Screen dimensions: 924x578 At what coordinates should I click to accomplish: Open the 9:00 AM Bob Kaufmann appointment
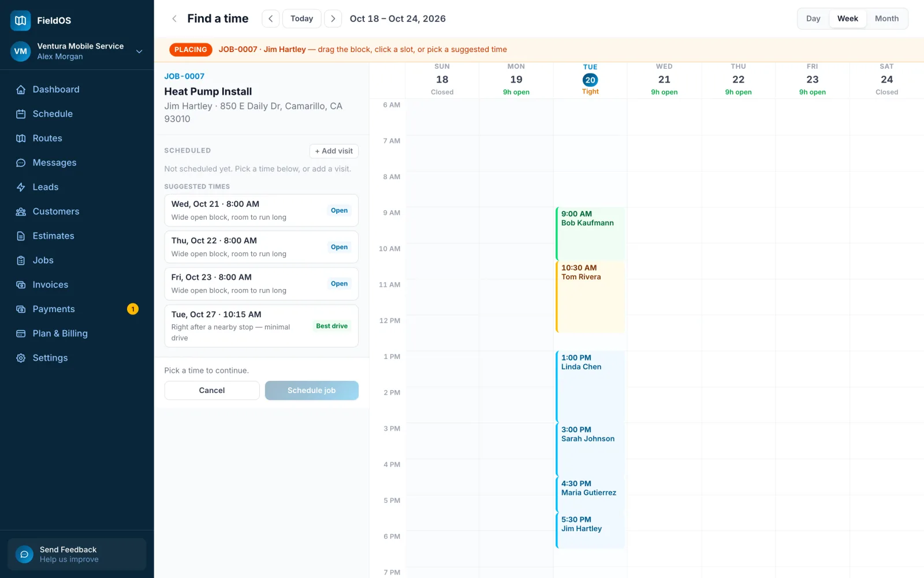590,234
